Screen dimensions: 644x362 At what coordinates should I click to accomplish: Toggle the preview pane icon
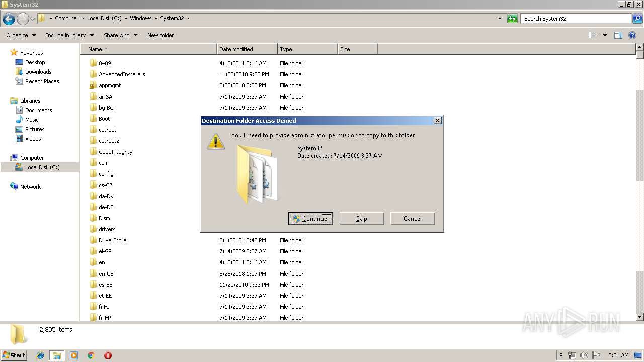point(618,35)
